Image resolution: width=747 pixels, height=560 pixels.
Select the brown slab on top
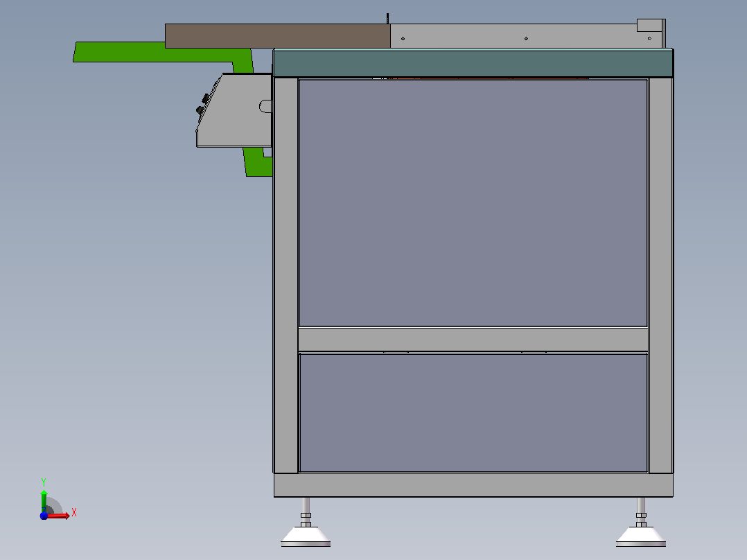[x=278, y=36]
